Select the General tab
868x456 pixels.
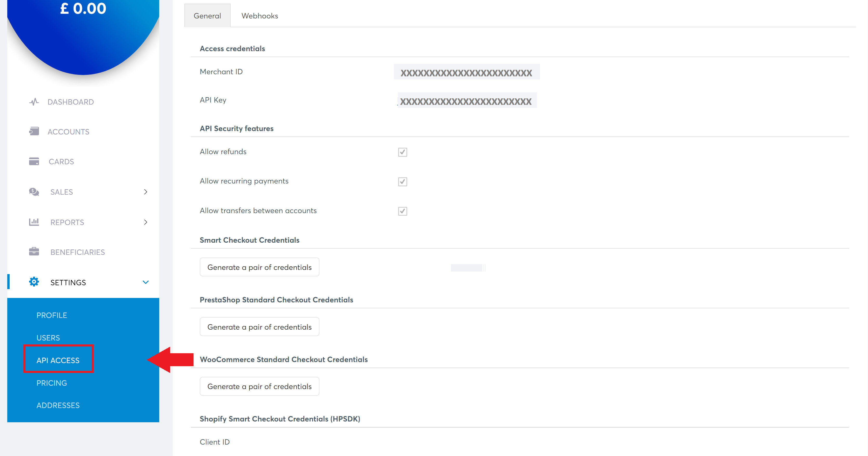[208, 16]
